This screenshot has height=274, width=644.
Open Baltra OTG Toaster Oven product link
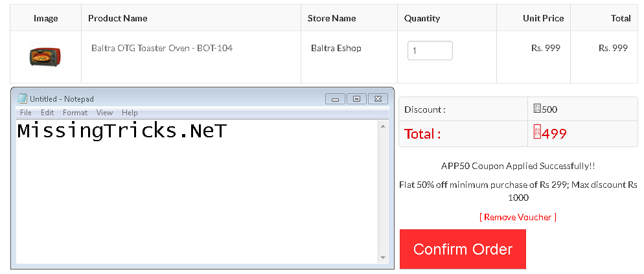[x=162, y=48]
